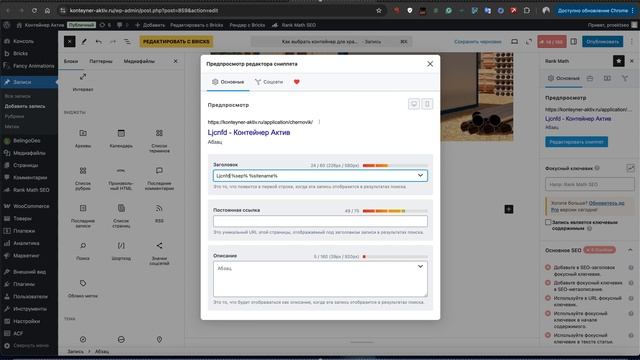Open the Соцсети tab in snippet dialog
The width and height of the screenshot is (640, 360).
coord(269,82)
